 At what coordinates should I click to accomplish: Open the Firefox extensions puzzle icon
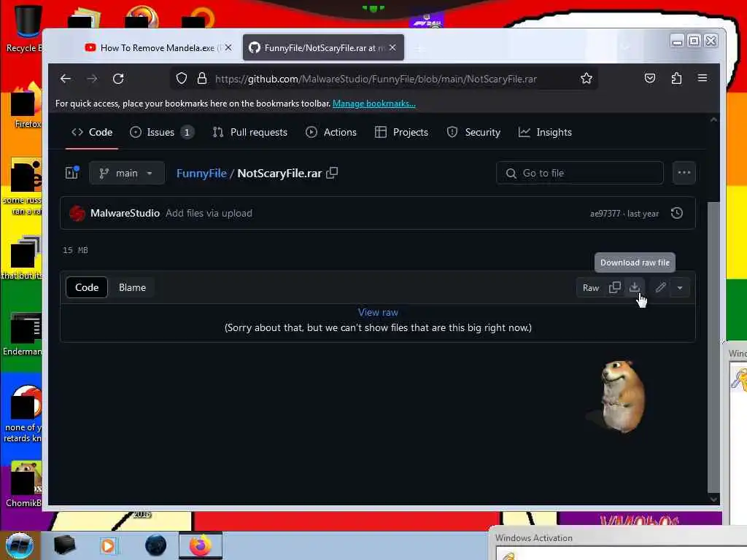(x=676, y=78)
